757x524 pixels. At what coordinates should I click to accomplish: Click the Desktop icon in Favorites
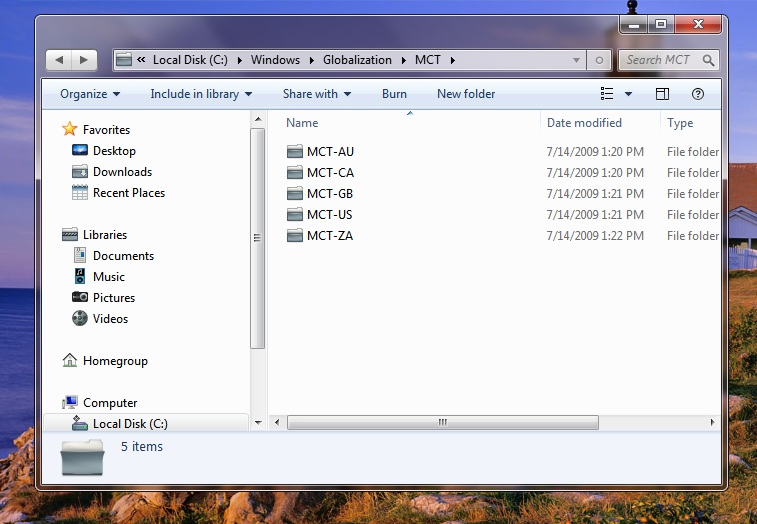[x=80, y=150]
